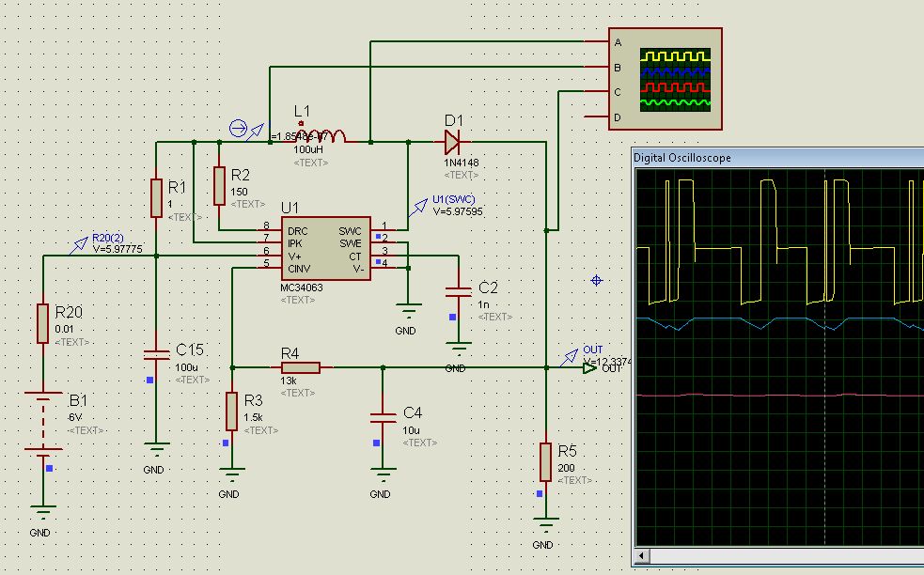Click the C4 10u output capacitor

pyautogui.click(x=382, y=415)
